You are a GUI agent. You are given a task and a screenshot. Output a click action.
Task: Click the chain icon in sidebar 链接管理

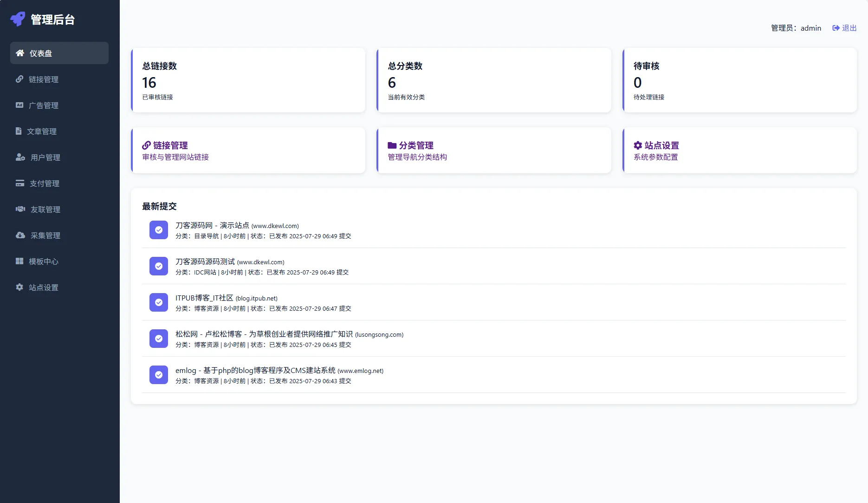pyautogui.click(x=19, y=79)
